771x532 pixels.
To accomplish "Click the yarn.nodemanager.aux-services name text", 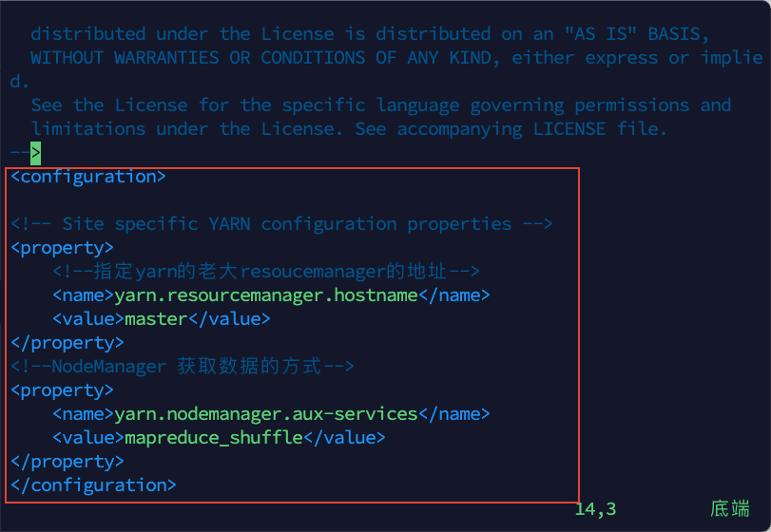I will (265, 414).
